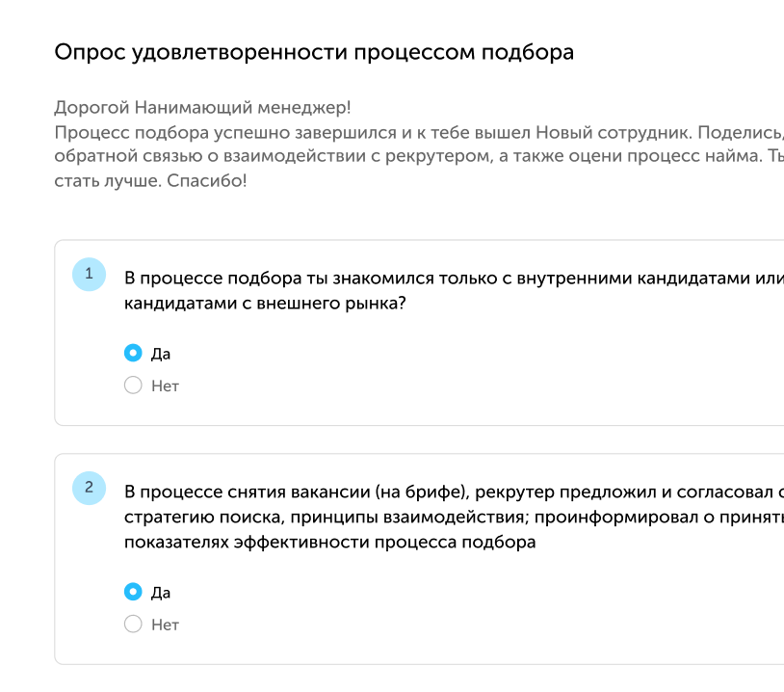Click the line starting "В процессе снятия вакансии"

click(454, 492)
